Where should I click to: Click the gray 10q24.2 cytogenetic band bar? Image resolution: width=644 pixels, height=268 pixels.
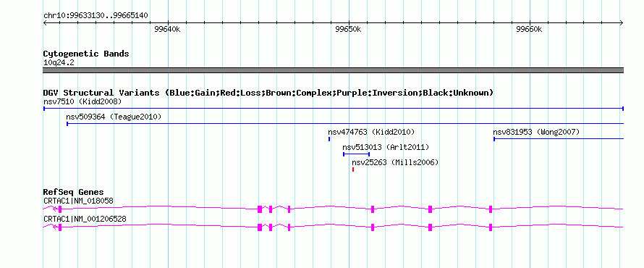[x=334, y=70]
